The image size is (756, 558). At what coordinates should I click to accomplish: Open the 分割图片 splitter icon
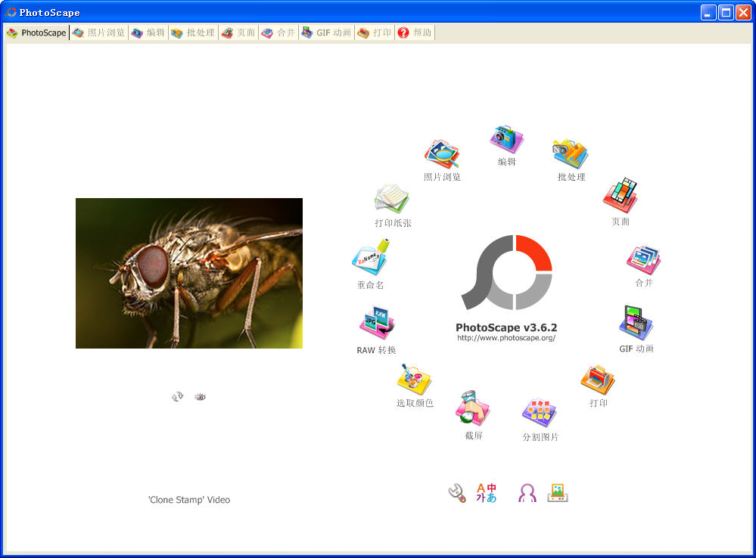click(x=540, y=413)
